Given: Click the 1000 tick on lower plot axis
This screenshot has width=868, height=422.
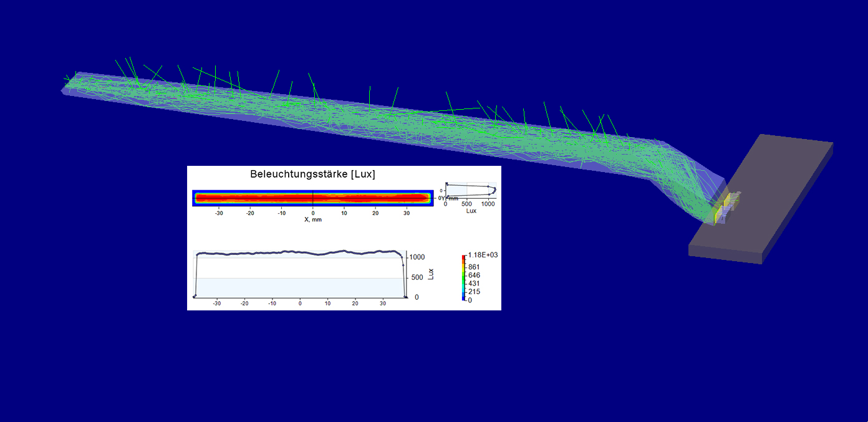Looking at the screenshot, I should (417, 257).
